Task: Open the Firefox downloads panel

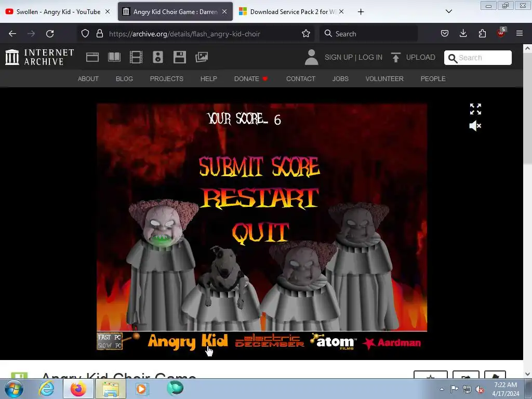Action: 463,34
